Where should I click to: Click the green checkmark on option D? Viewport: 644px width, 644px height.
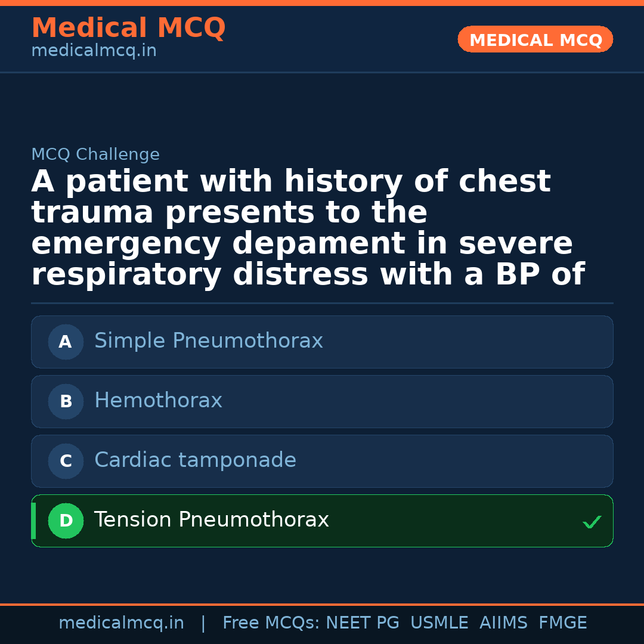coord(592,522)
